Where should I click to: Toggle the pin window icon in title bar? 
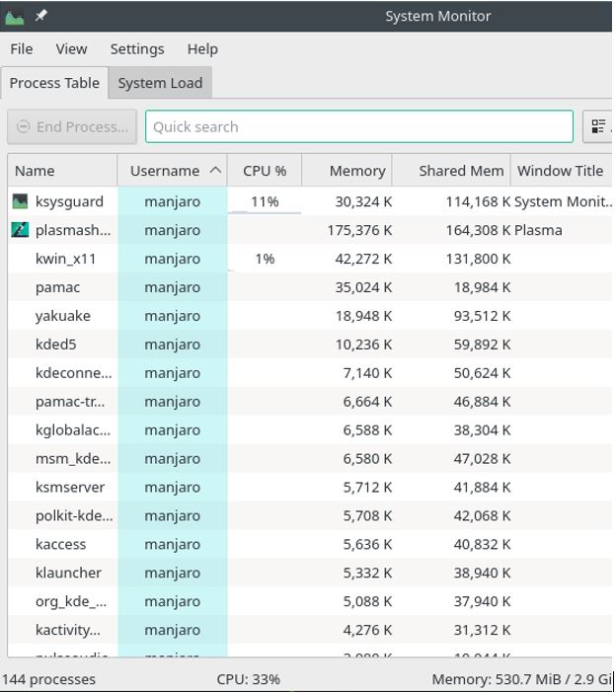point(41,16)
